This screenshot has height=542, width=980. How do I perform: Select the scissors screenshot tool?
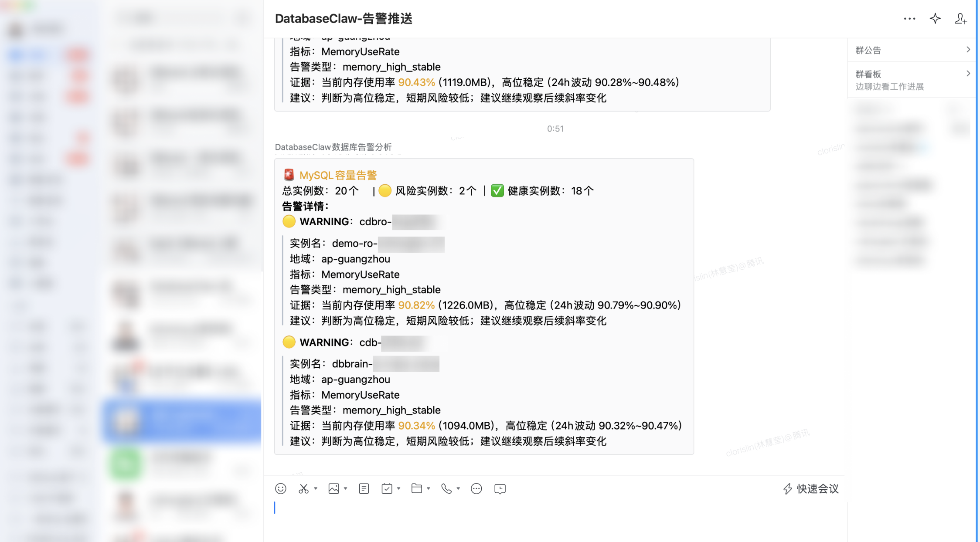[x=303, y=489]
